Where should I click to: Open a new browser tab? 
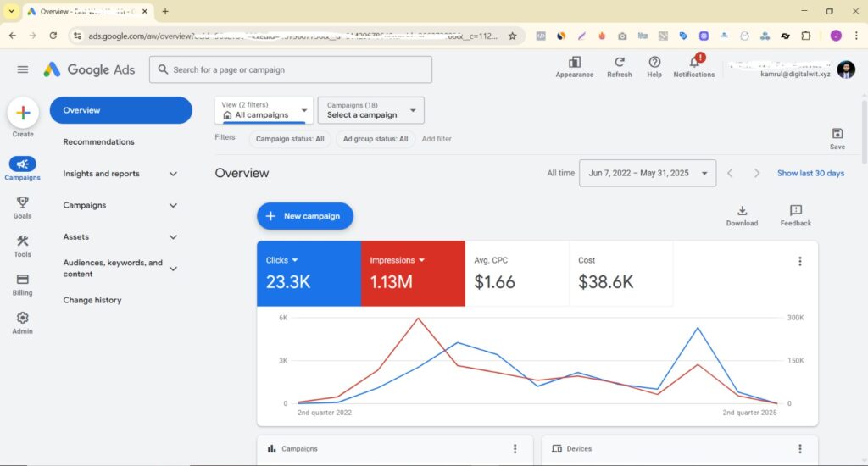165,11
